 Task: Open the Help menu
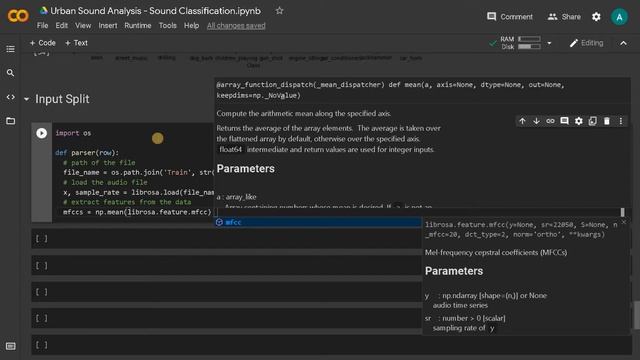point(191,26)
